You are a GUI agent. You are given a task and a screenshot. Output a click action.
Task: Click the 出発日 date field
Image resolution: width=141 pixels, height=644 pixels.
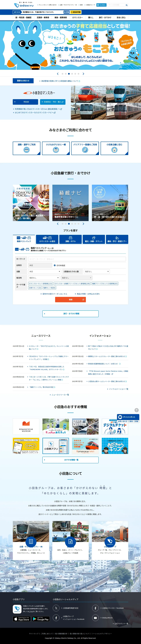coord(40,265)
